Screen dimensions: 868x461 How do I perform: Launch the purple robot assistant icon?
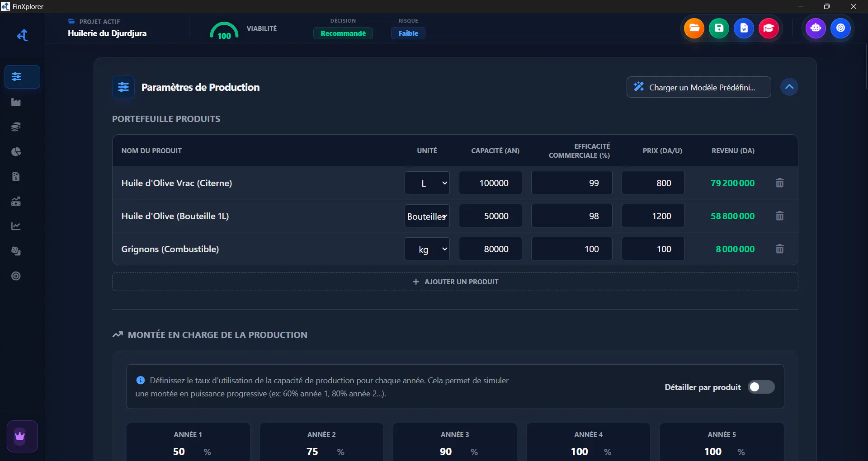pos(816,28)
